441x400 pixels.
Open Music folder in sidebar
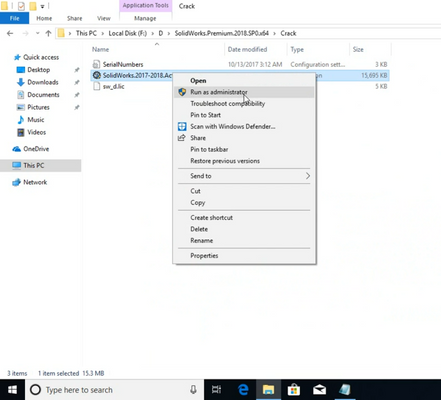[x=36, y=120]
